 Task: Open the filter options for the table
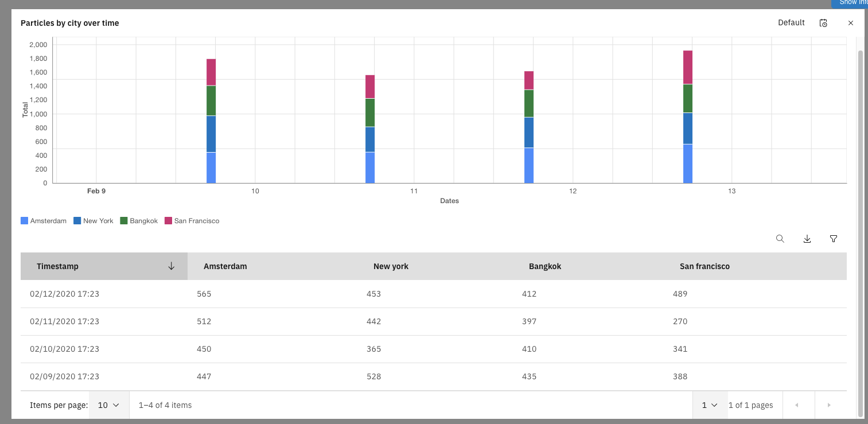tap(833, 239)
